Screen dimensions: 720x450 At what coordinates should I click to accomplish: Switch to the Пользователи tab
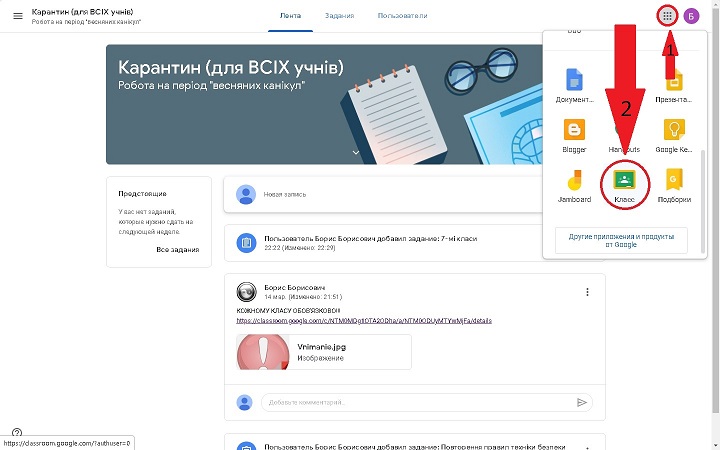pyautogui.click(x=402, y=16)
